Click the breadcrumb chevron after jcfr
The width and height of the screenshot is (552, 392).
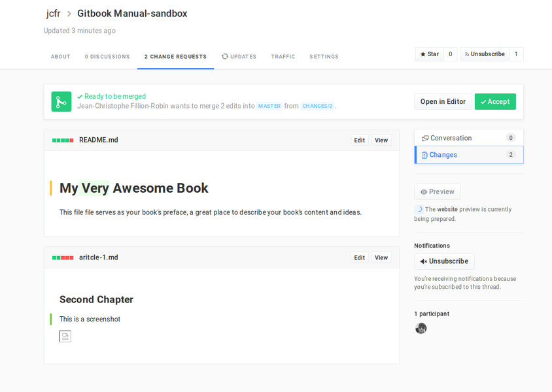tap(69, 14)
